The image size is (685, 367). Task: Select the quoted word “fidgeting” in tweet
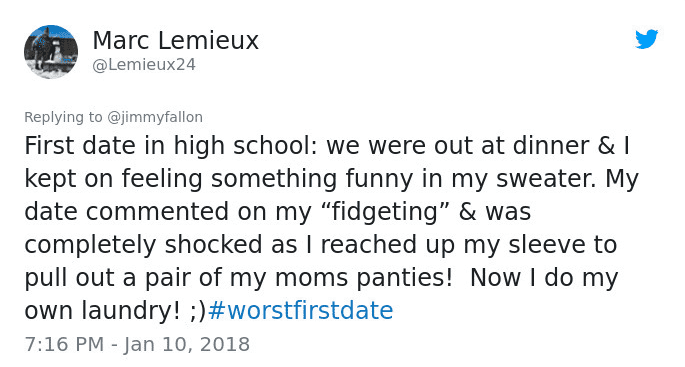[x=385, y=211]
